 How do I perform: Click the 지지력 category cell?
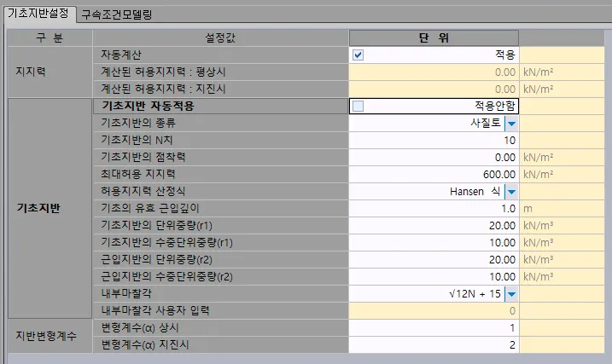pos(50,72)
